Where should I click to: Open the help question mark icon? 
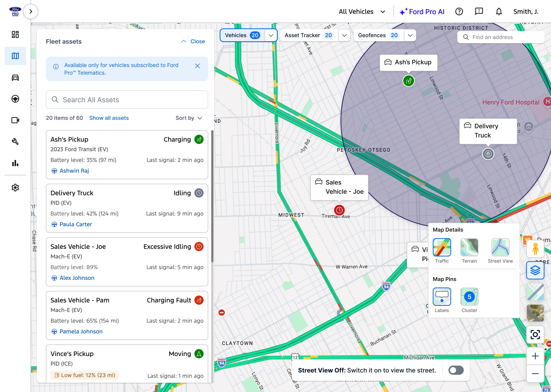pyautogui.click(x=459, y=12)
